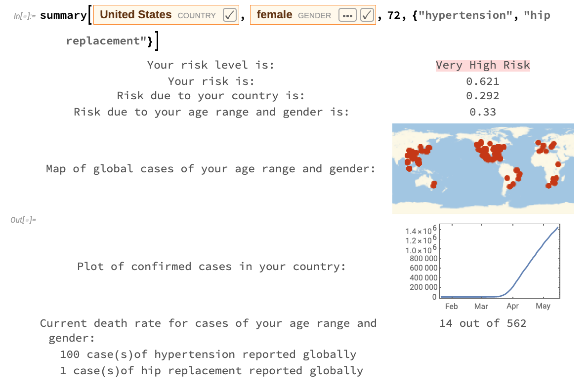This screenshot has height=392, width=588.
Task: Click the Out[] cell label
Action: (x=23, y=220)
